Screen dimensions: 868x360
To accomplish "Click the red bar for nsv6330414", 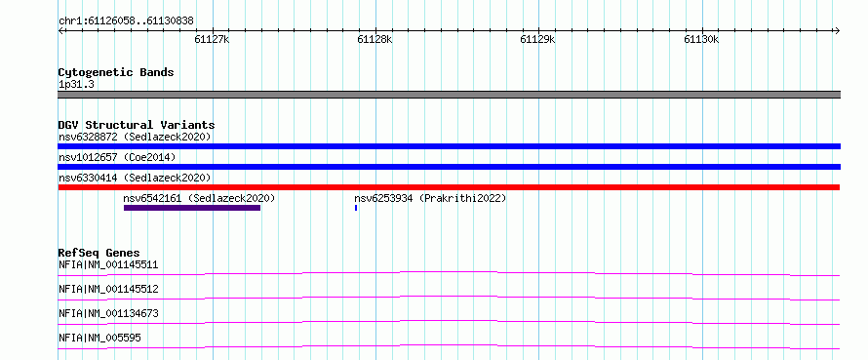I will (449, 187).
